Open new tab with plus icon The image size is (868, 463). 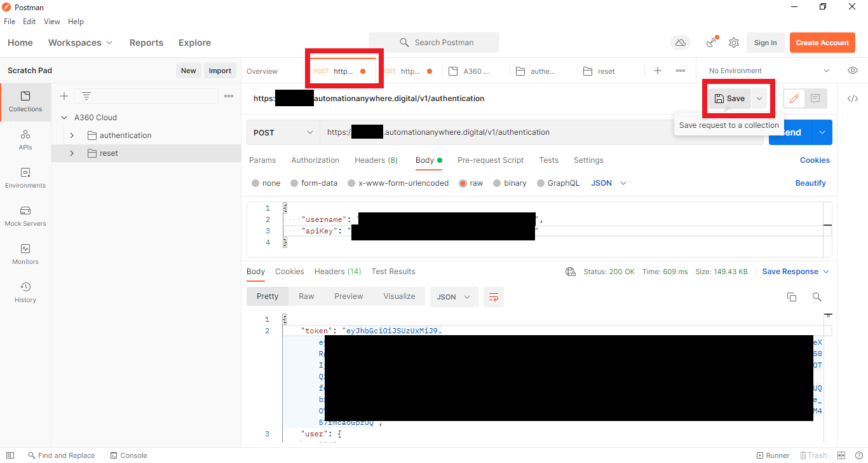(x=658, y=71)
